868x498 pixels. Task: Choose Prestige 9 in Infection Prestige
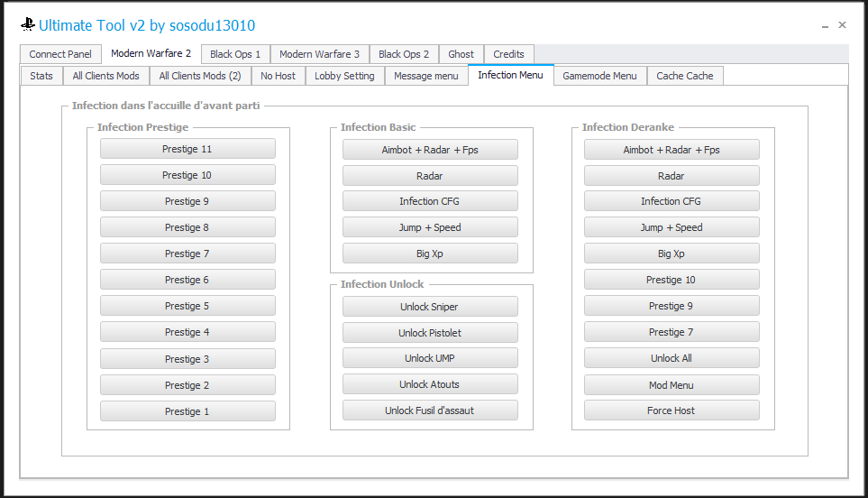(x=187, y=201)
